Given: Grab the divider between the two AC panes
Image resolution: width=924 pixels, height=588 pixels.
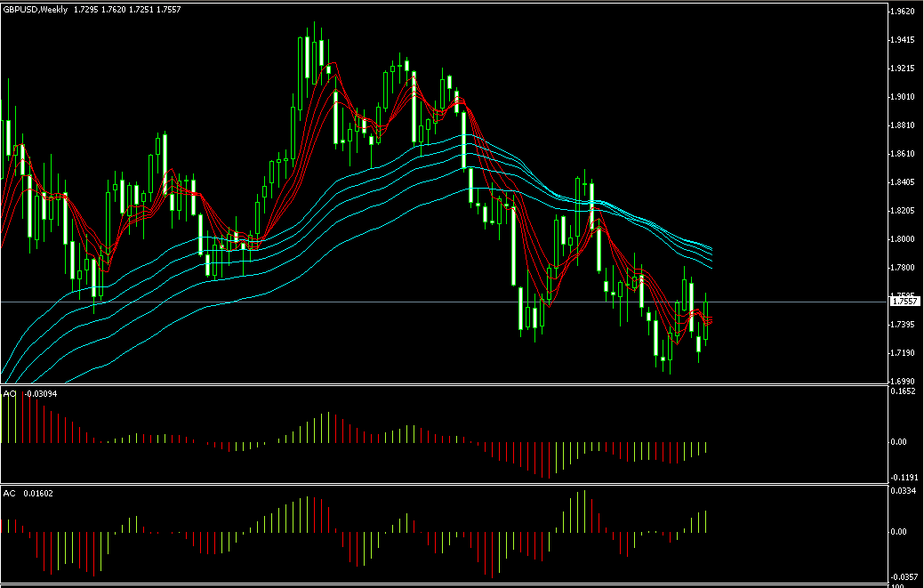Looking at the screenshot, I should tap(445, 485).
